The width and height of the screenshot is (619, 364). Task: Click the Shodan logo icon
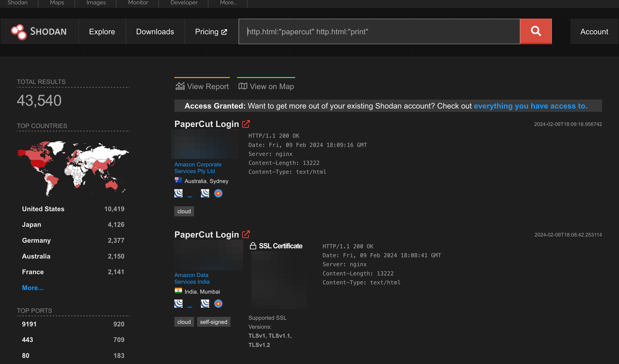tap(19, 32)
